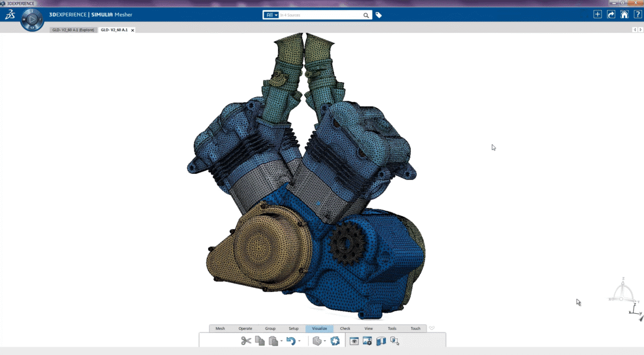Open the Check tab in action bar
644x355 pixels.
point(345,328)
